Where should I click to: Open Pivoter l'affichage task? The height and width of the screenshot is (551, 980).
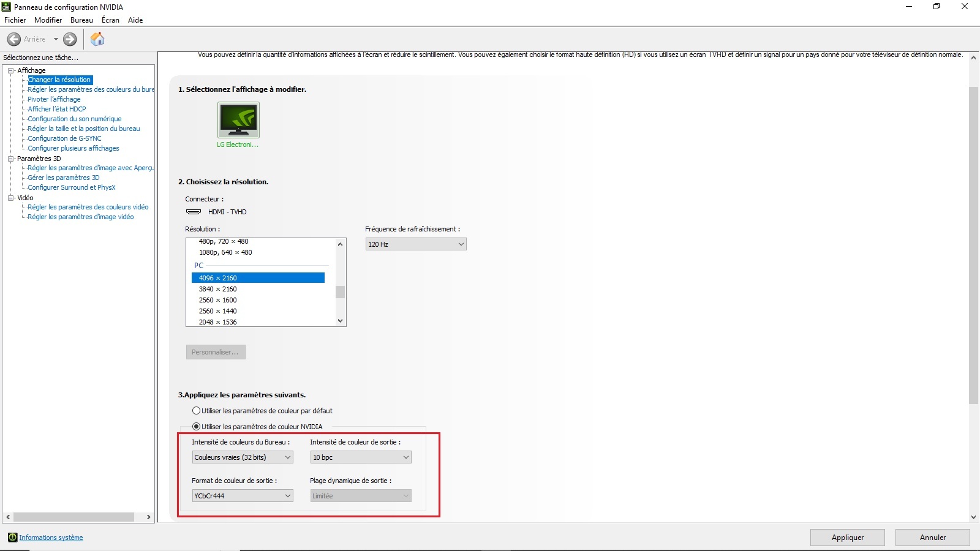54,99
